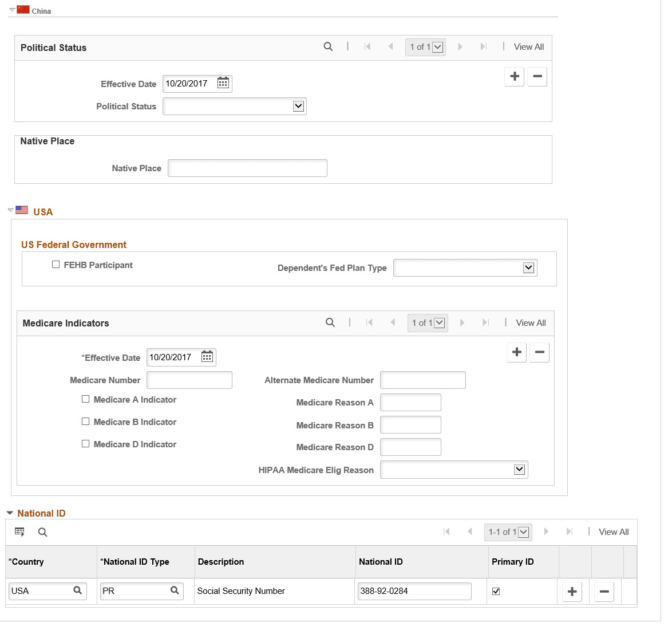
Task: Check the Medicare B Indicator box
Action: pos(85,422)
